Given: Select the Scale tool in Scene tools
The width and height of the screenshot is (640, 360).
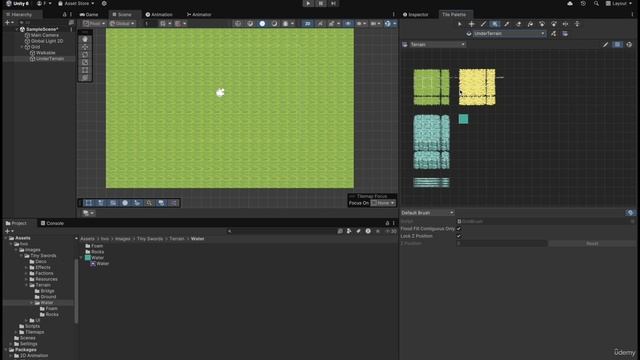Looking at the screenshot, I should coord(85,62).
